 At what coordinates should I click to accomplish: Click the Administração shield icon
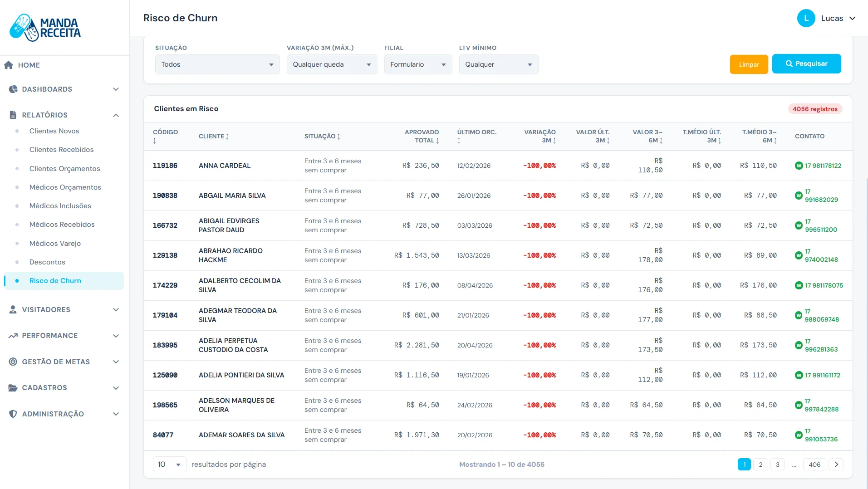[13, 414]
